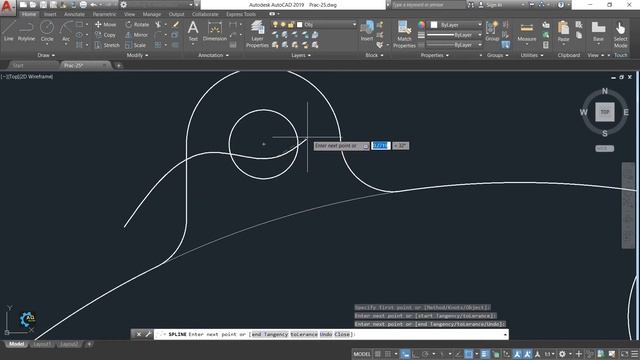Click the TOP face of the ViewCube
640x360 pixels.
click(604, 112)
